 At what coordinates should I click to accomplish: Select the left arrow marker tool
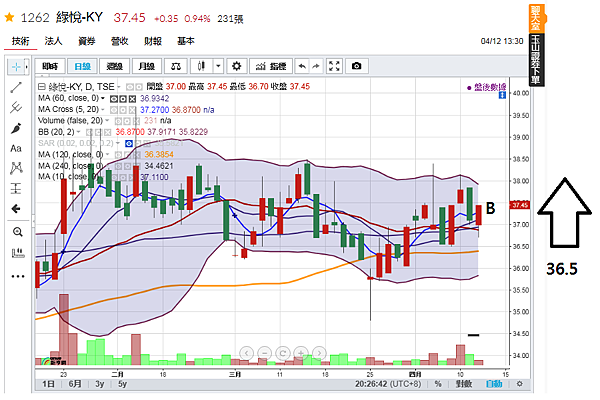[x=16, y=209]
